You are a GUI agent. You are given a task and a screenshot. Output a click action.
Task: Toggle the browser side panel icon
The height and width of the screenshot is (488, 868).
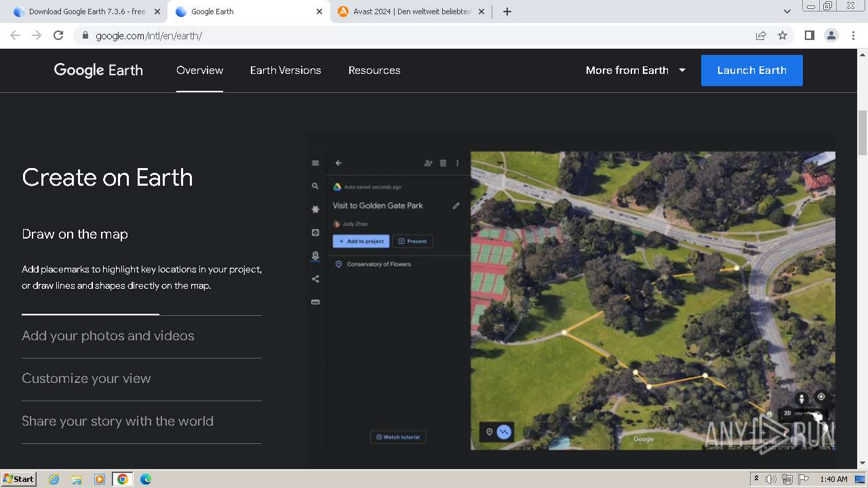pyautogui.click(x=809, y=36)
